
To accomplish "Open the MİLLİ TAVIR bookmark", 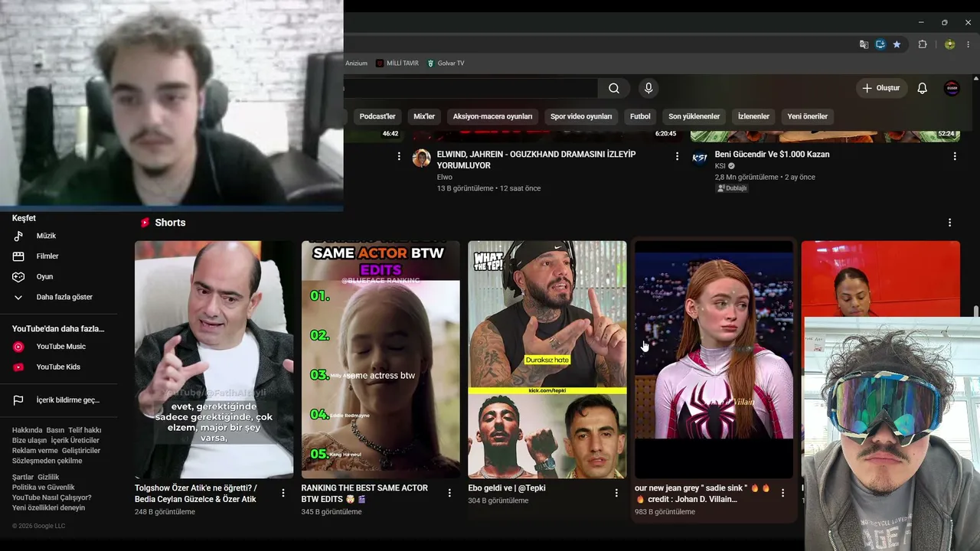I will point(397,64).
